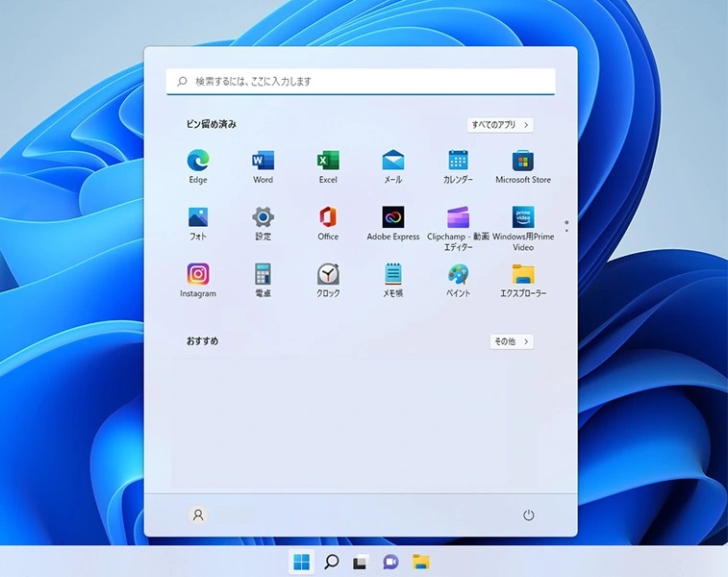
Task: Open the クロック clock app
Action: 328,280
